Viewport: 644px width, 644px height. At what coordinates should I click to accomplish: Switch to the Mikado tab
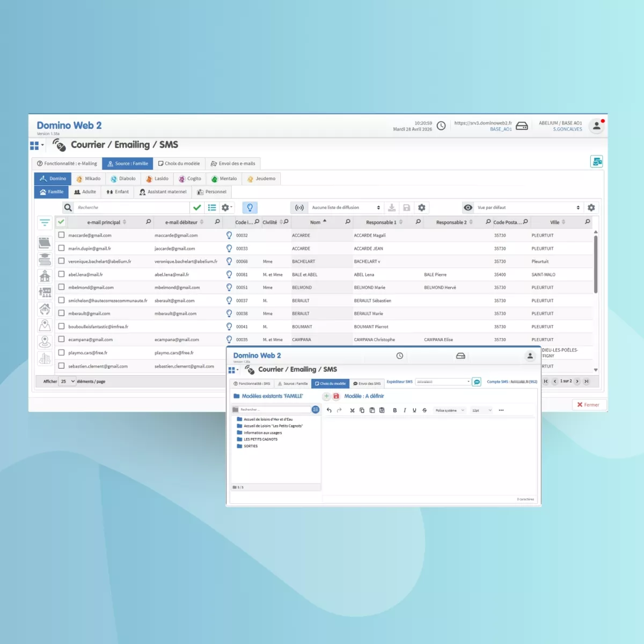(x=89, y=179)
